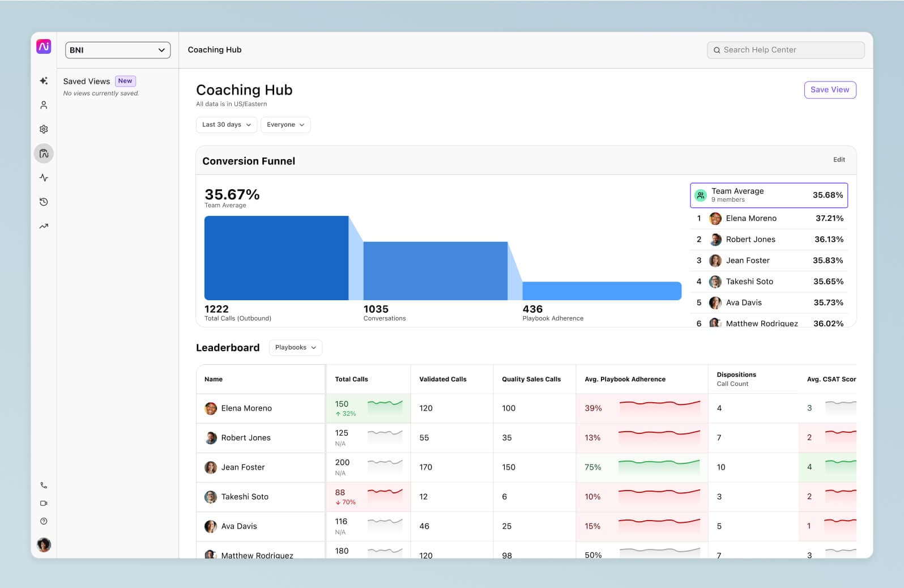Click the pulse activity icon in sidebar
Image resolution: width=904 pixels, height=588 pixels.
coord(44,178)
